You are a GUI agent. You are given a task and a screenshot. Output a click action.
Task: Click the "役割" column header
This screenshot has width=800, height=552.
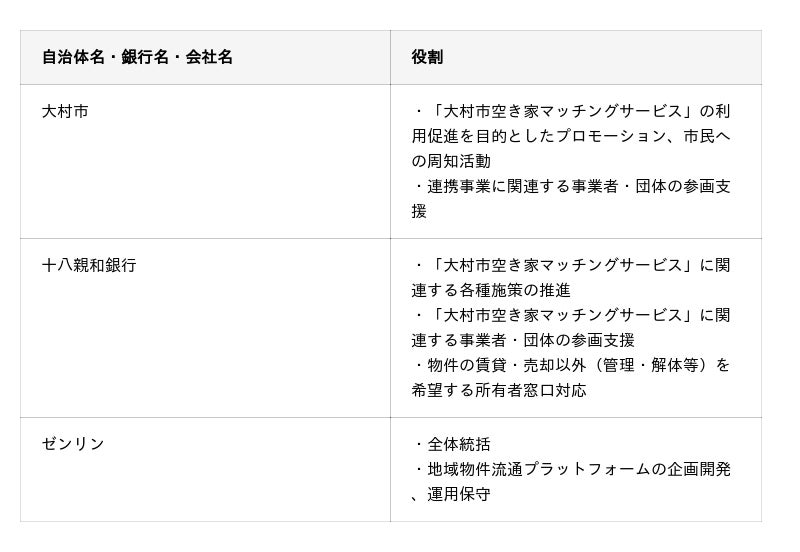(427, 57)
